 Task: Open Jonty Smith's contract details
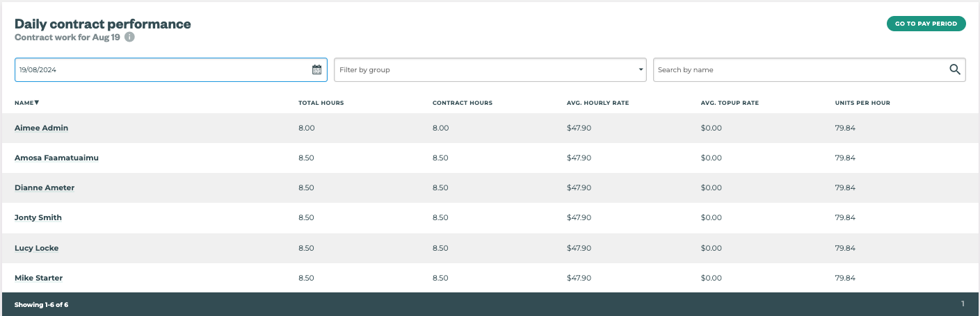pyautogui.click(x=38, y=217)
